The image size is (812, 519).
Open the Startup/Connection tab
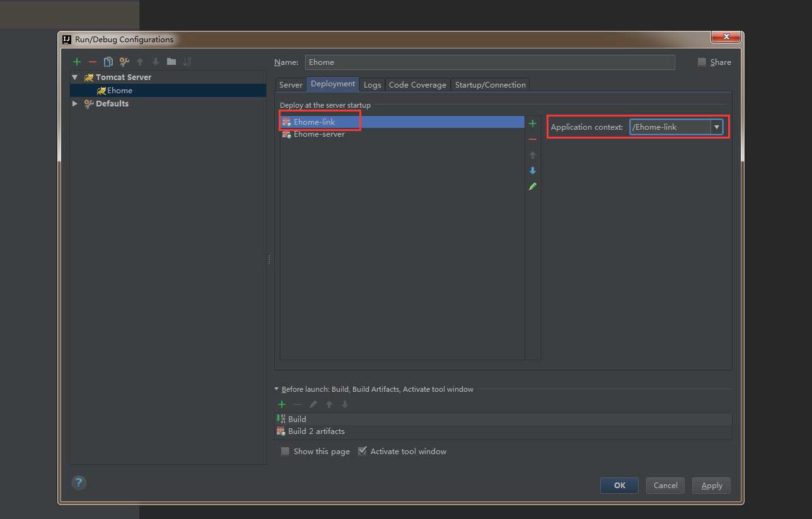pos(490,84)
